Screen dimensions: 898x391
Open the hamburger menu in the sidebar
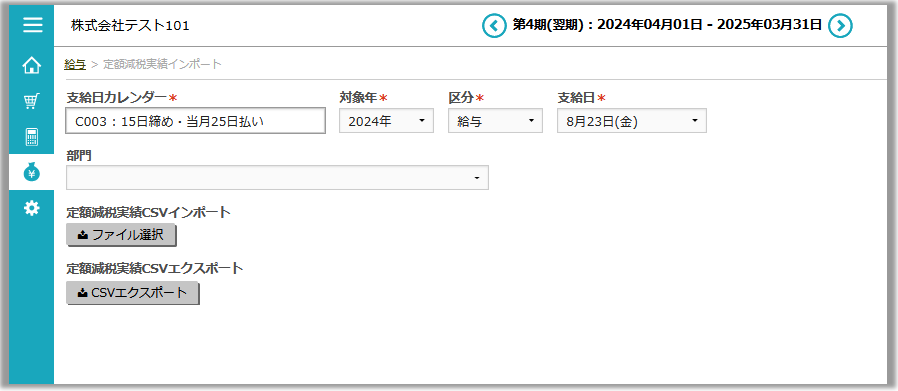[x=32, y=25]
